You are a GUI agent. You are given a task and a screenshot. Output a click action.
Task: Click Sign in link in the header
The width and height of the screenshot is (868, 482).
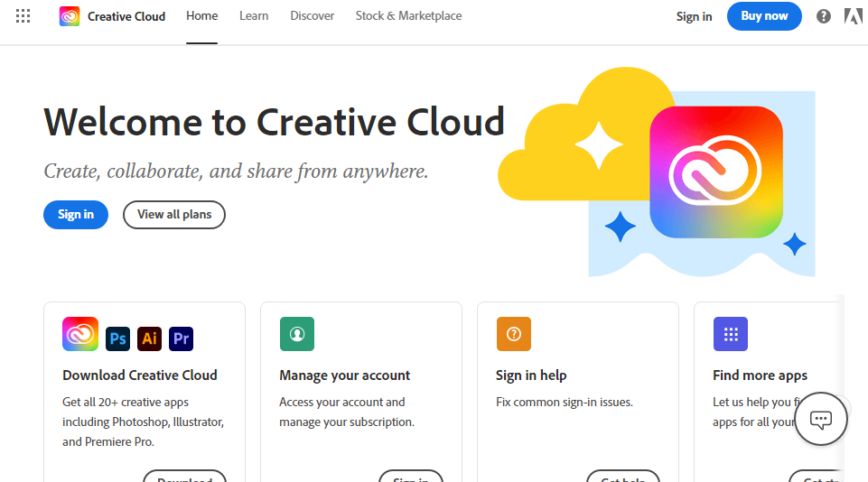coord(695,16)
